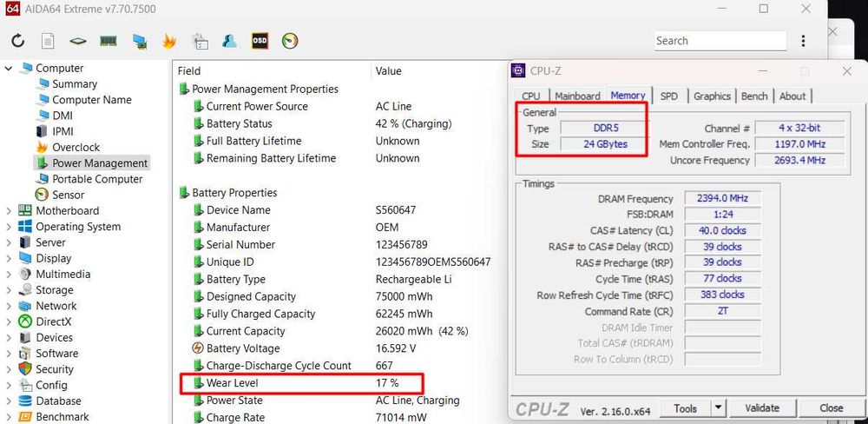Expand the Display tree node
868x424 pixels.
coord(9,258)
